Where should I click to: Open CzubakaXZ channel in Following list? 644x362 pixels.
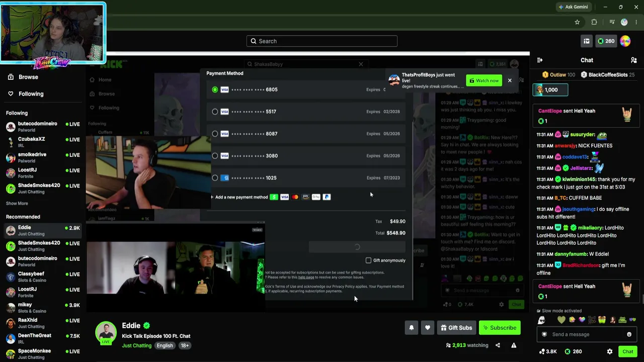click(x=42, y=142)
